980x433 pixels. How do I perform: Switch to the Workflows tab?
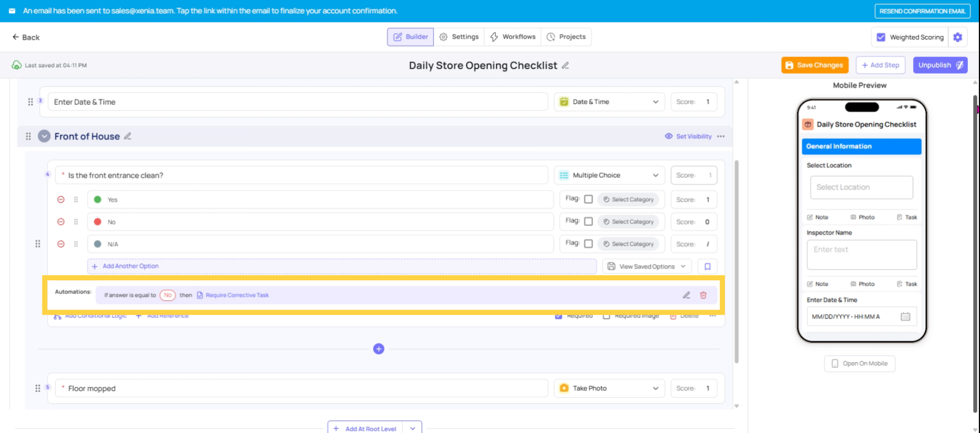[x=512, y=37]
